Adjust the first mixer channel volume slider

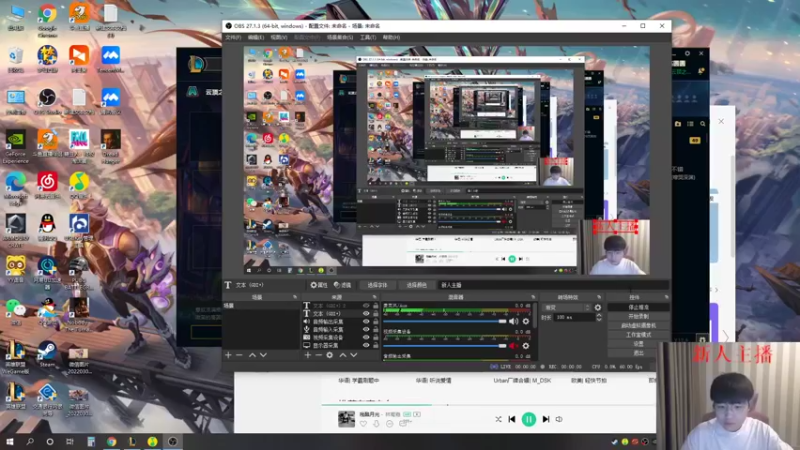(x=445, y=321)
